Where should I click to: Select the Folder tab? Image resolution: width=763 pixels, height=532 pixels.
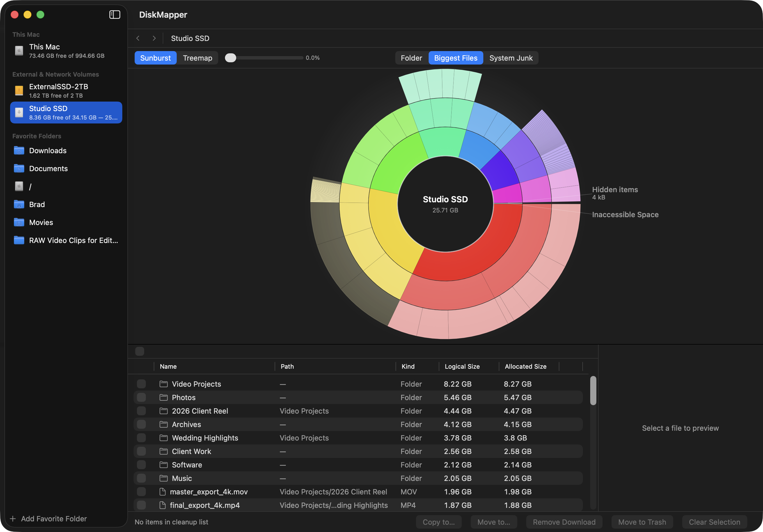pos(412,58)
